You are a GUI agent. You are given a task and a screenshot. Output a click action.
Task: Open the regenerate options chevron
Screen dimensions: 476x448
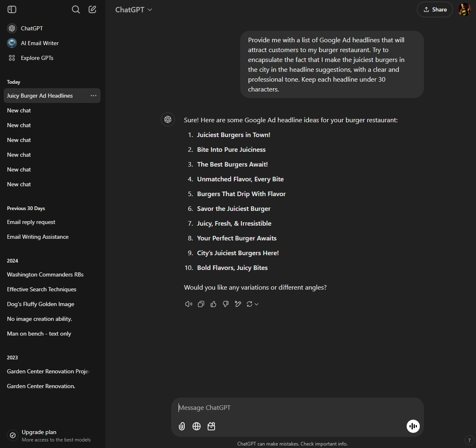click(x=257, y=304)
